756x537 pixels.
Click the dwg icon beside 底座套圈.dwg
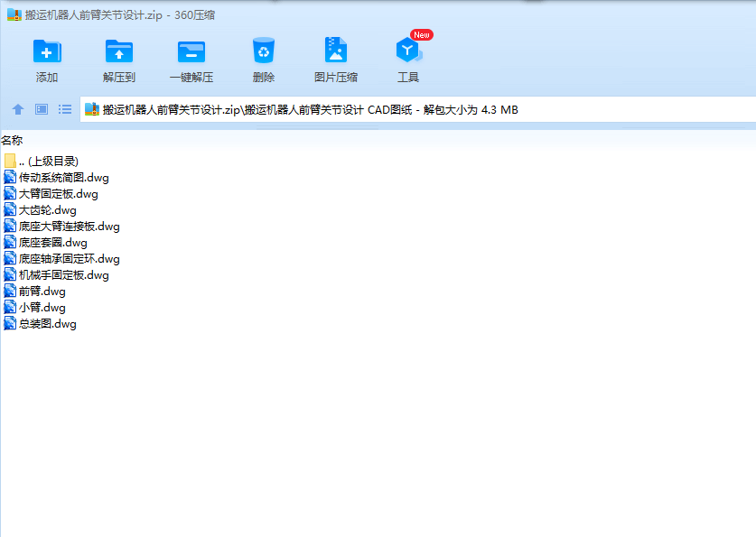click(10, 242)
